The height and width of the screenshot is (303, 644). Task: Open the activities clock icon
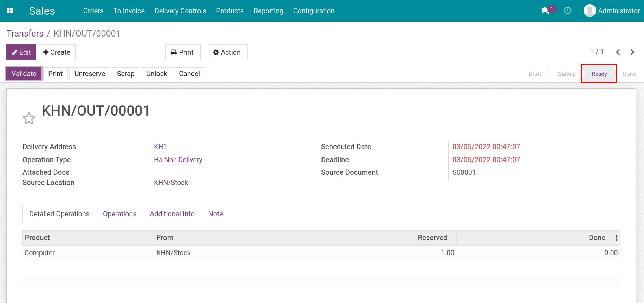567,11
